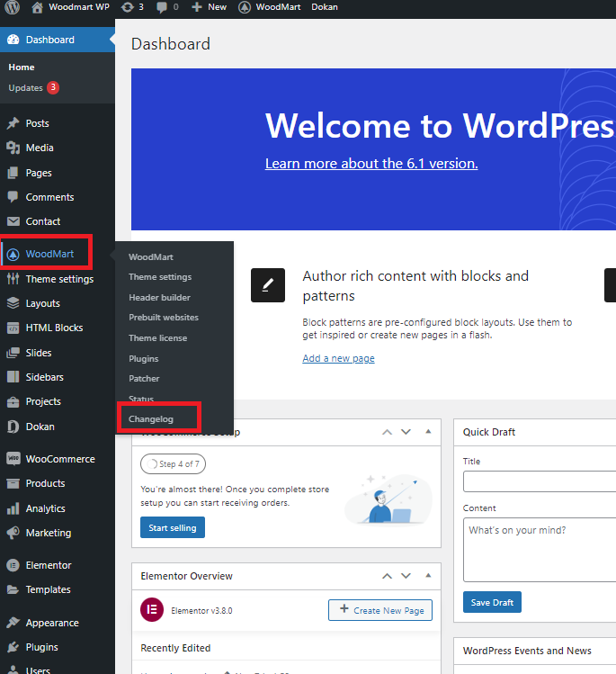Click the Slides icon in sidebar

click(x=13, y=353)
